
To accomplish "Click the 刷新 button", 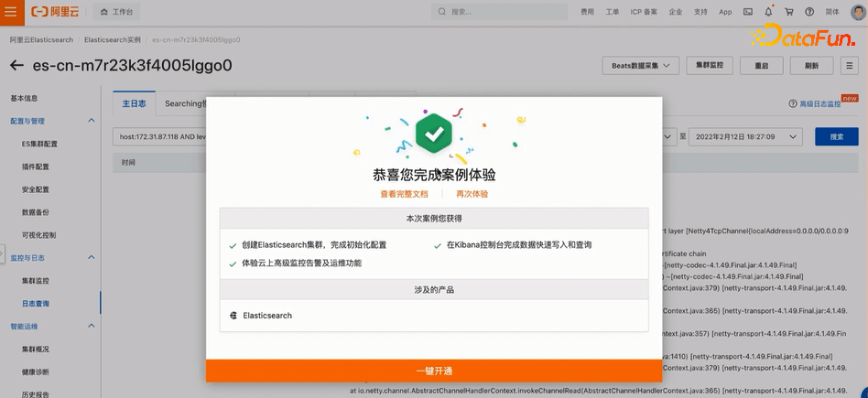I will 811,65.
